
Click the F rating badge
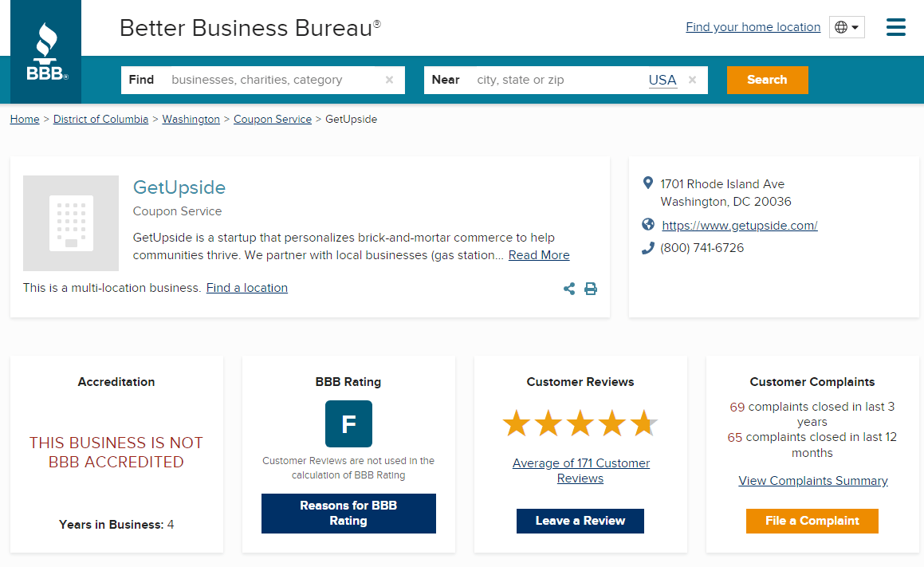[x=349, y=423]
